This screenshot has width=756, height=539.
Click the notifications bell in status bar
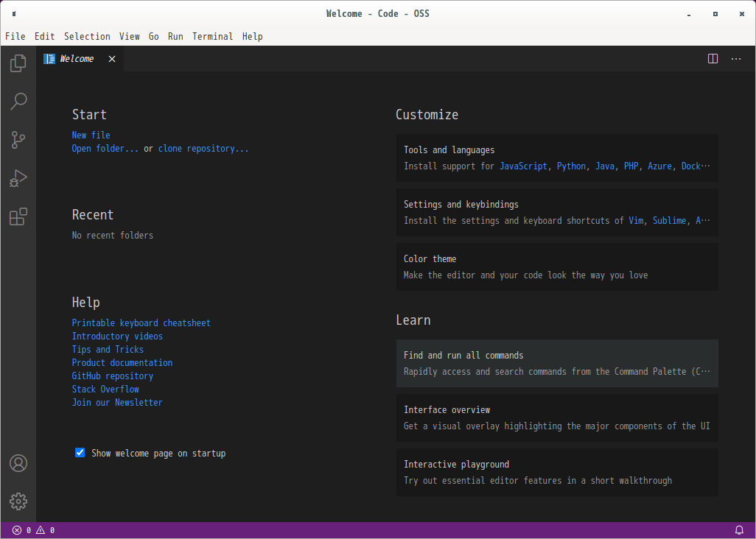[x=739, y=530]
